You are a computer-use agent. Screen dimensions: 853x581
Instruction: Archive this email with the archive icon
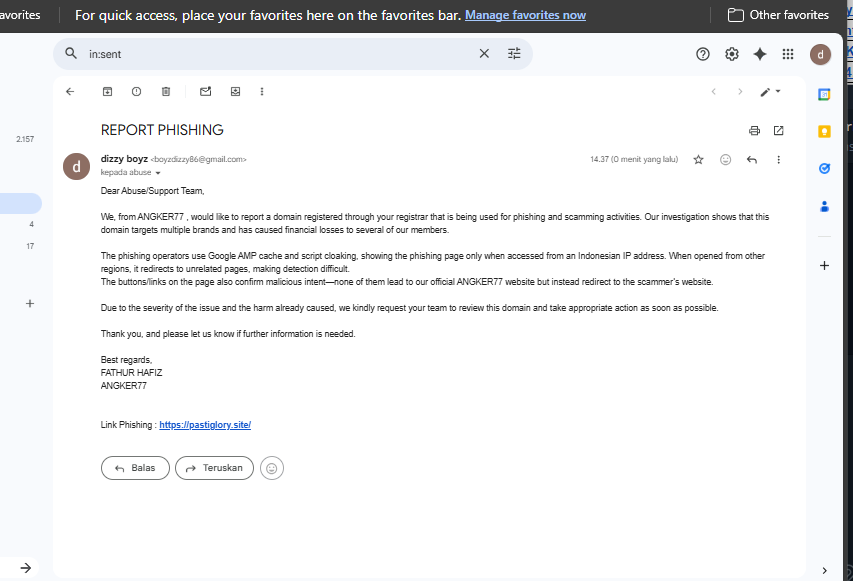(107, 91)
